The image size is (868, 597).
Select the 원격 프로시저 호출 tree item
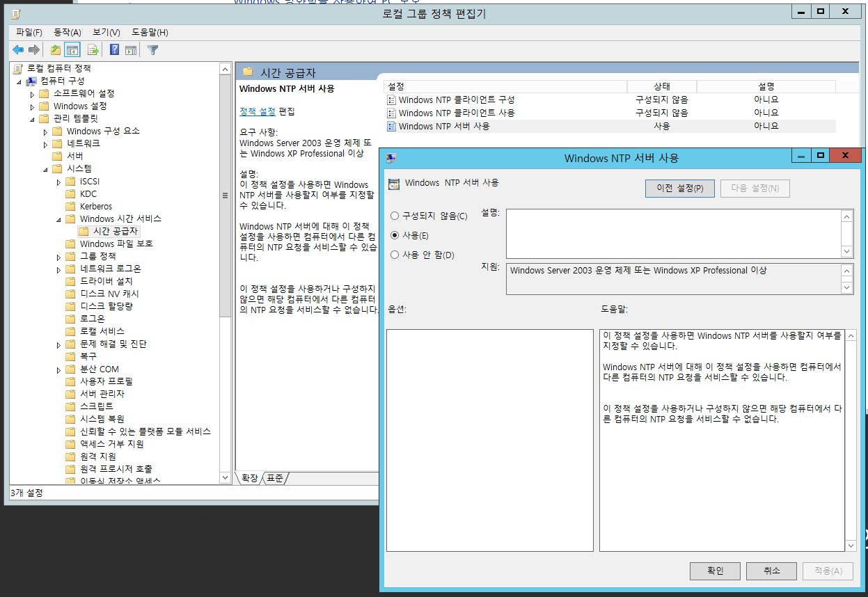pyautogui.click(x=116, y=469)
